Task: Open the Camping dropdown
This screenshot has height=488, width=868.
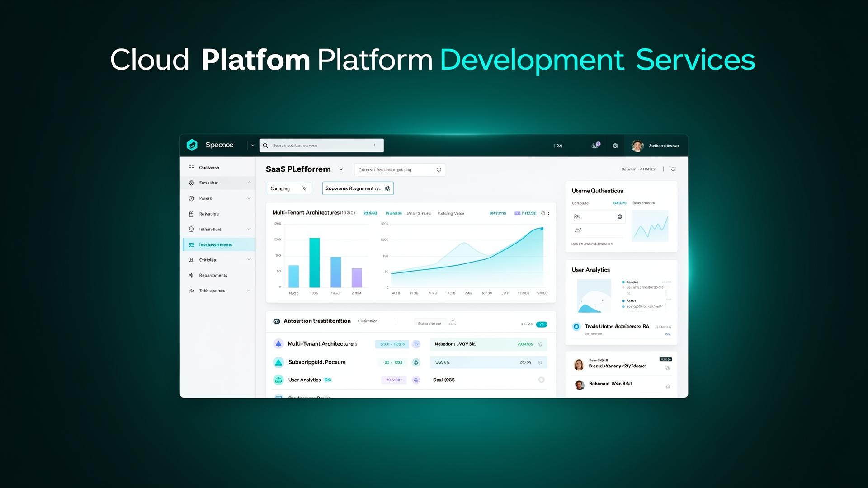Action: coord(289,188)
